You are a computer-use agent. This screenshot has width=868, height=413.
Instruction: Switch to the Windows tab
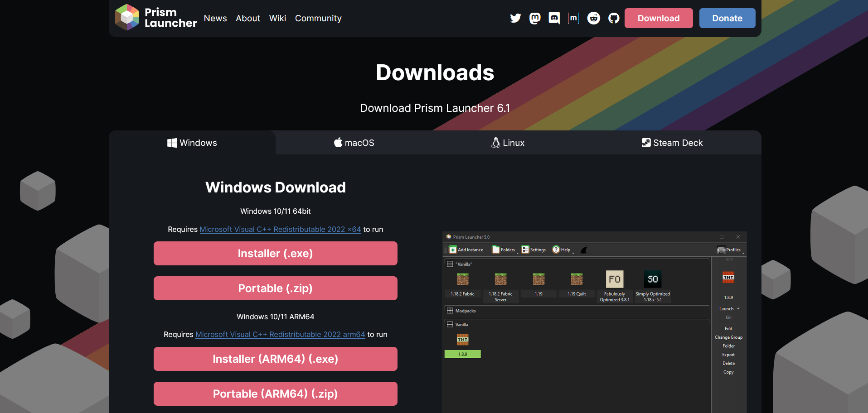[x=192, y=143]
